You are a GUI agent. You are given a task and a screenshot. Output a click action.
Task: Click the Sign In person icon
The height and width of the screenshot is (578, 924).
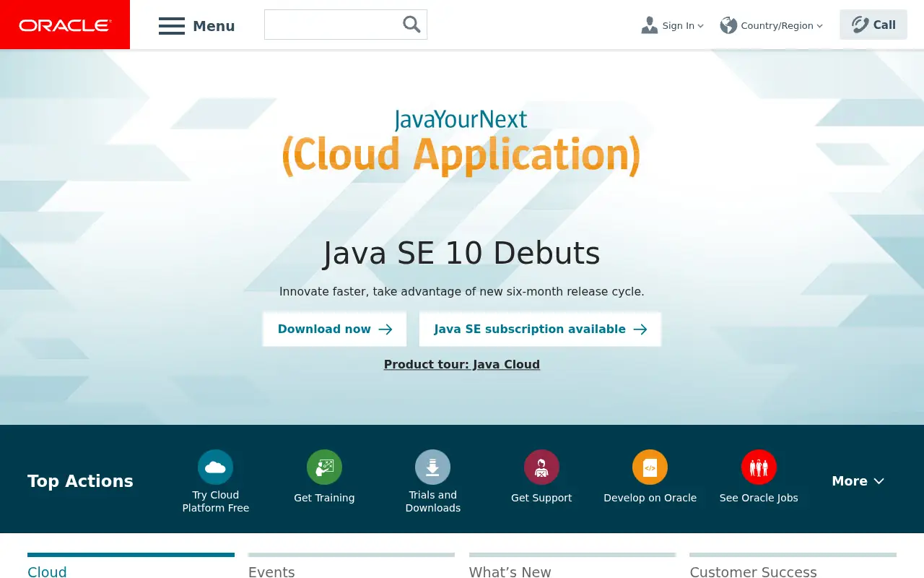[650, 25]
